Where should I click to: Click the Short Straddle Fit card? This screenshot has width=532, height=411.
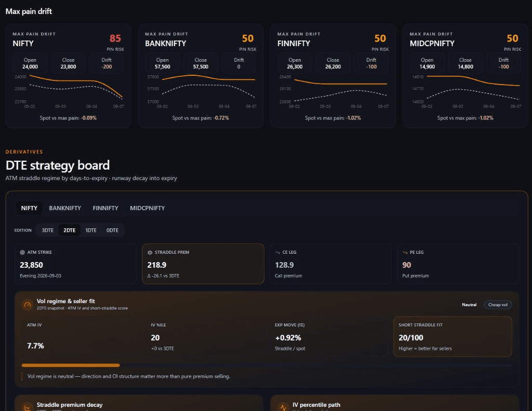(453, 336)
